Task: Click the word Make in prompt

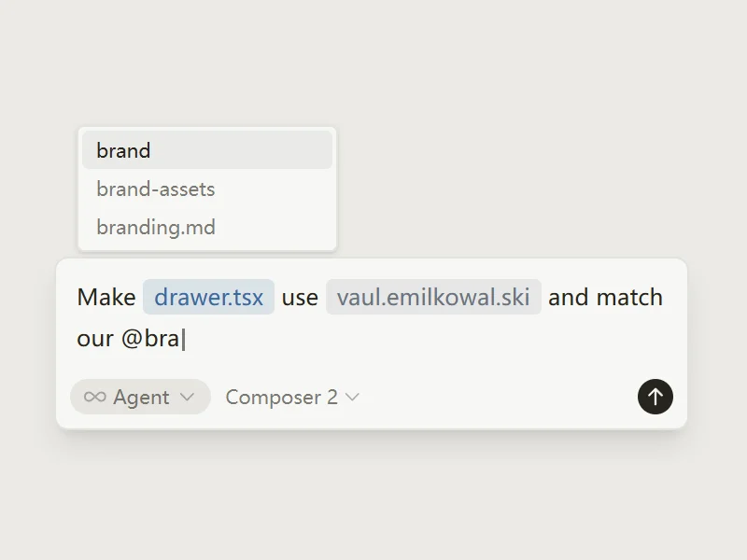Action: click(106, 297)
